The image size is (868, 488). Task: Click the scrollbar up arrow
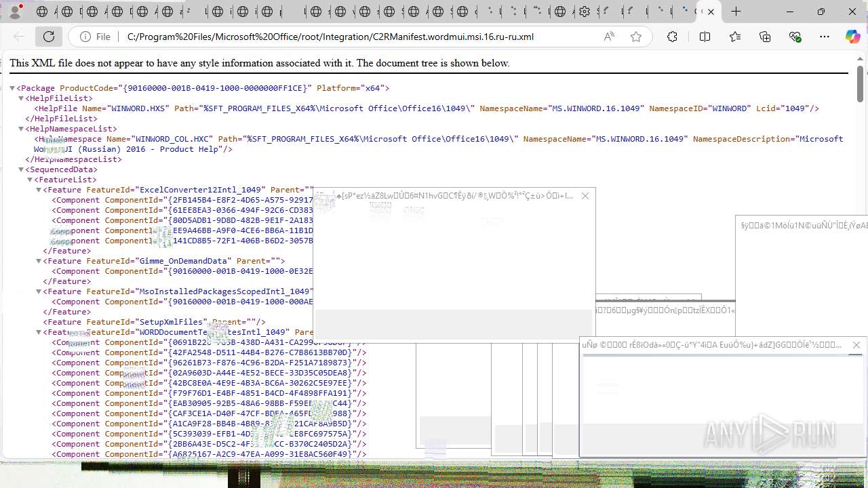point(861,58)
